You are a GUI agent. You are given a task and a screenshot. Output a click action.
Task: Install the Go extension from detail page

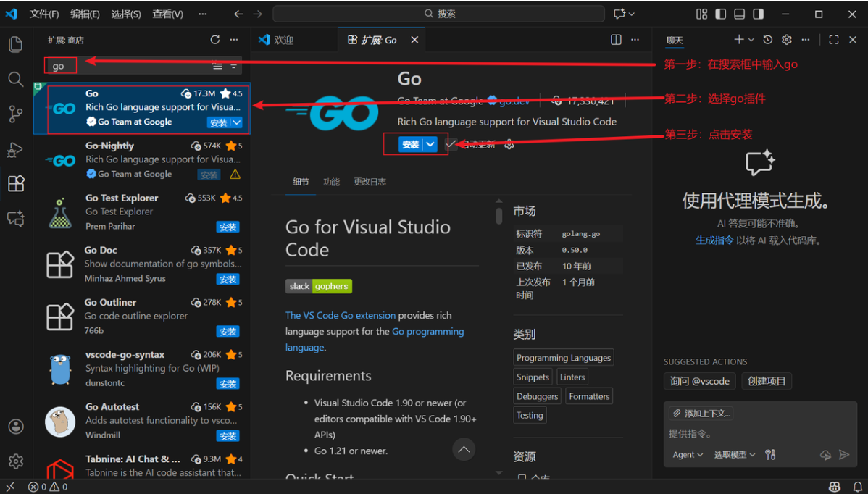coord(411,144)
